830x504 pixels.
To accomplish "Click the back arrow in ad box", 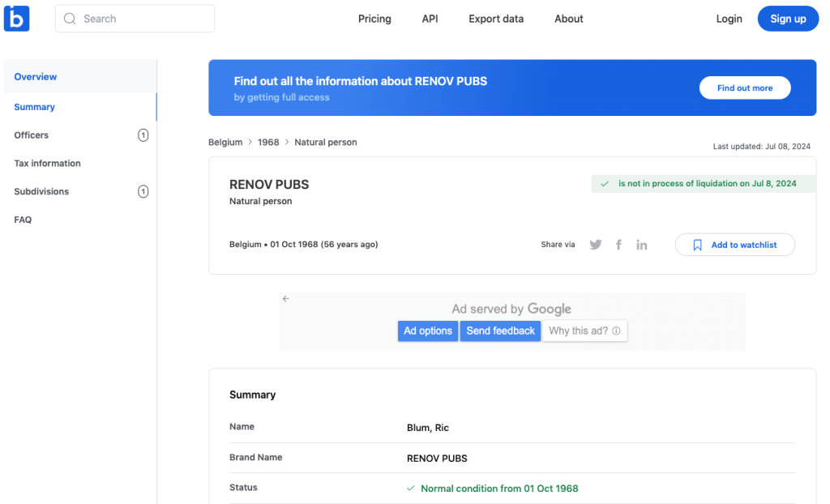I will point(285,299).
